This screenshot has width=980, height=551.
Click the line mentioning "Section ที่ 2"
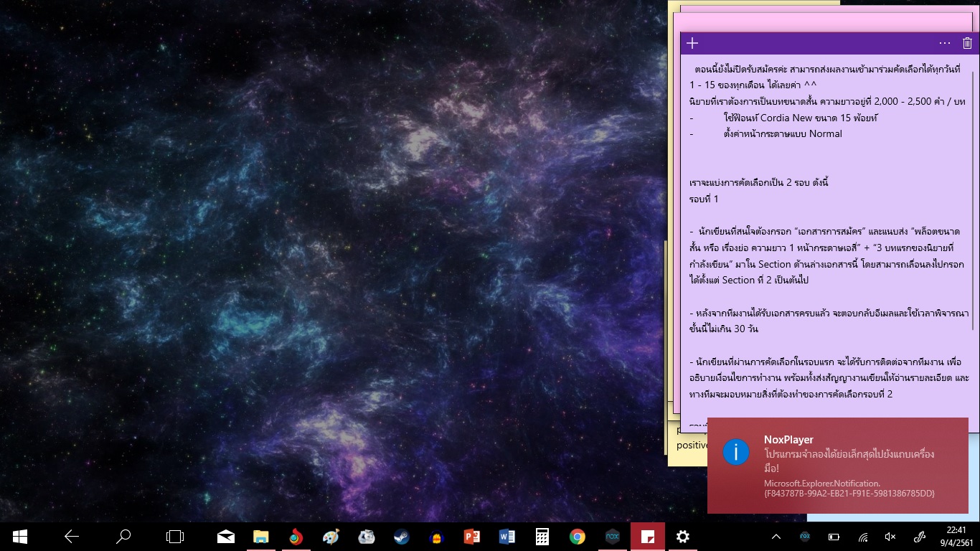coord(748,280)
